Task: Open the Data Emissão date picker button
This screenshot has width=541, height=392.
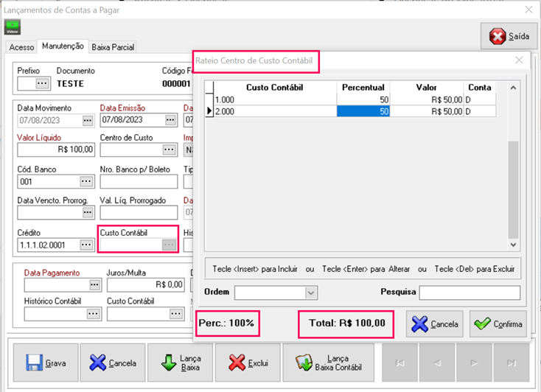Action: pyautogui.click(x=170, y=119)
